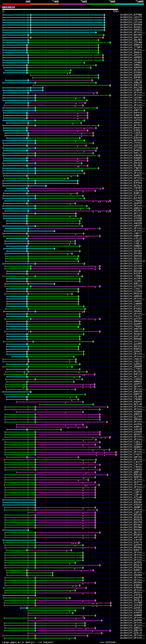
Task: Select hit UniRef100_C3KIC5
Action: [131, 462]
